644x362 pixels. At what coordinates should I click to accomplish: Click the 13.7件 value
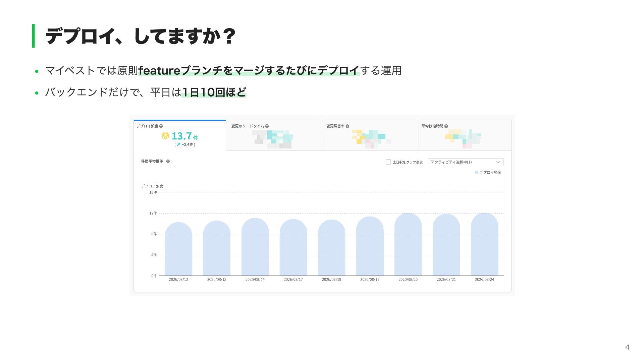pyautogui.click(x=184, y=136)
